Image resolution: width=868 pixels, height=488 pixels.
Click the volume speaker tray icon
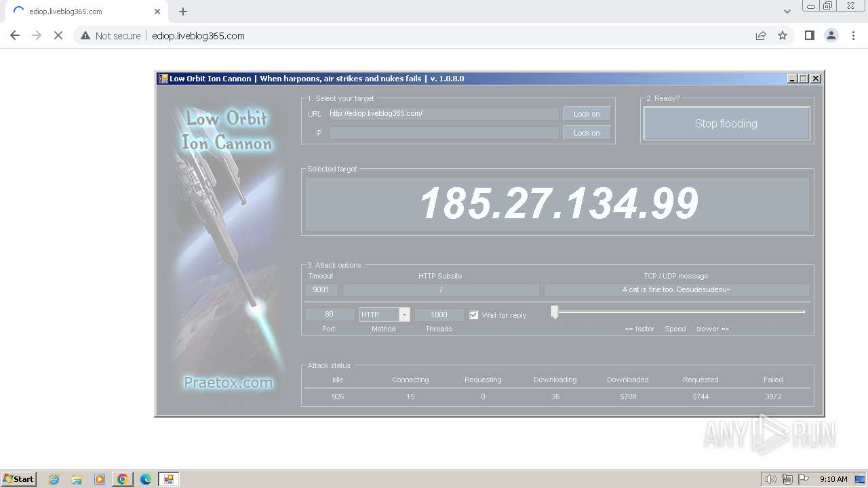click(x=770, y=479)
